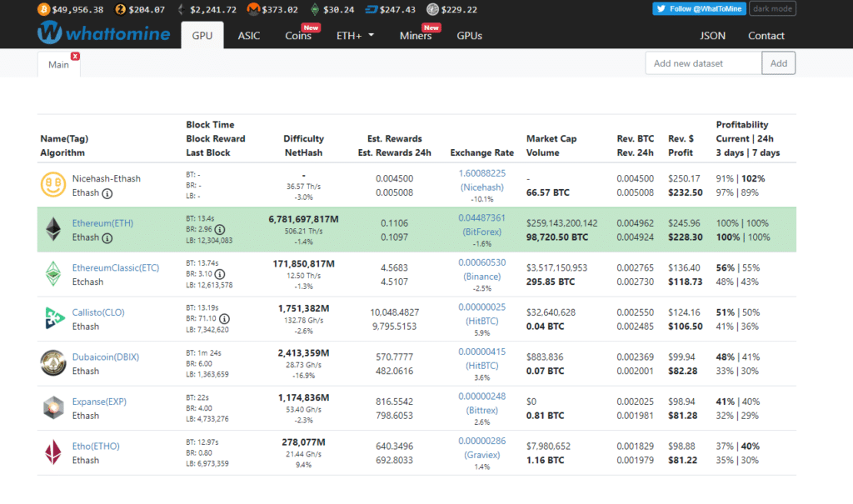Click Ethereum market cap $259,143,200,142
853x504 pixels.
pyautogui.click(x=561, y=223)
